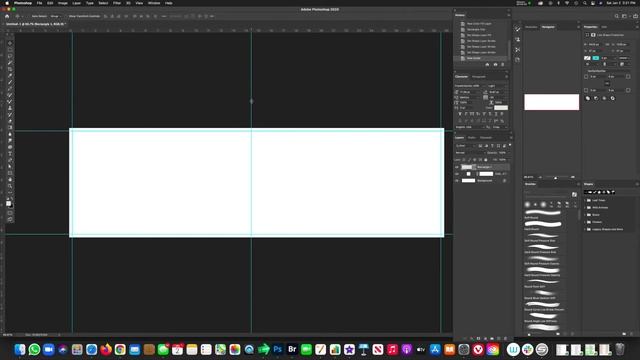Expand the Boats shapes folder
Viewport: 640px width, 360px height.
click(x=585, y=215)
